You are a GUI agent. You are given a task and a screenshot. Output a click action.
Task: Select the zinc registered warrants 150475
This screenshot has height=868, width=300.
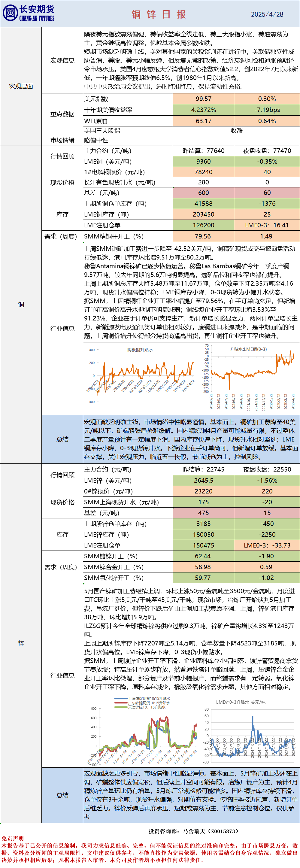pos(204,545)
